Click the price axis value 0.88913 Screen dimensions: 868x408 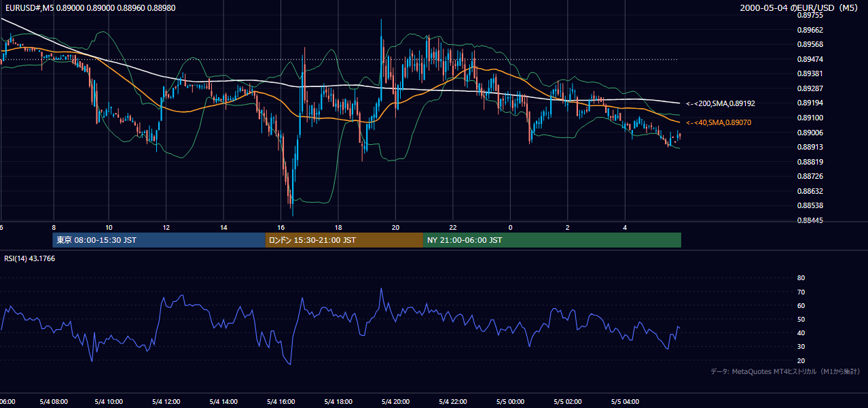click(810, 147)
